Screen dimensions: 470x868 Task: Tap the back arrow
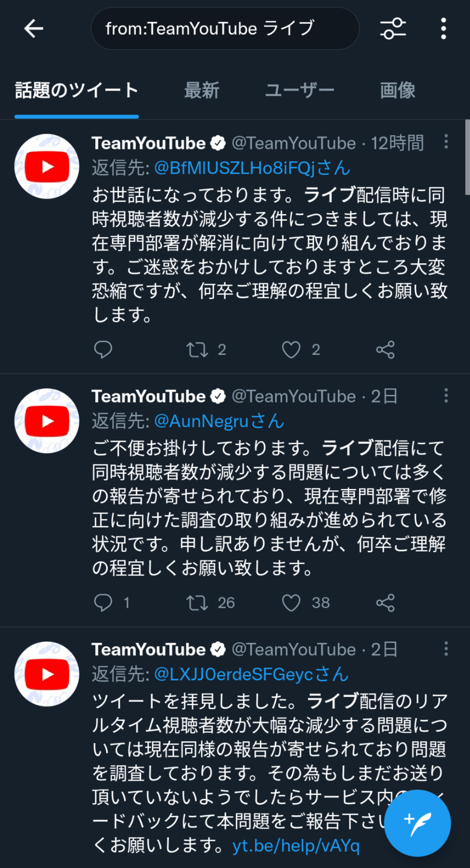[34, 29]
